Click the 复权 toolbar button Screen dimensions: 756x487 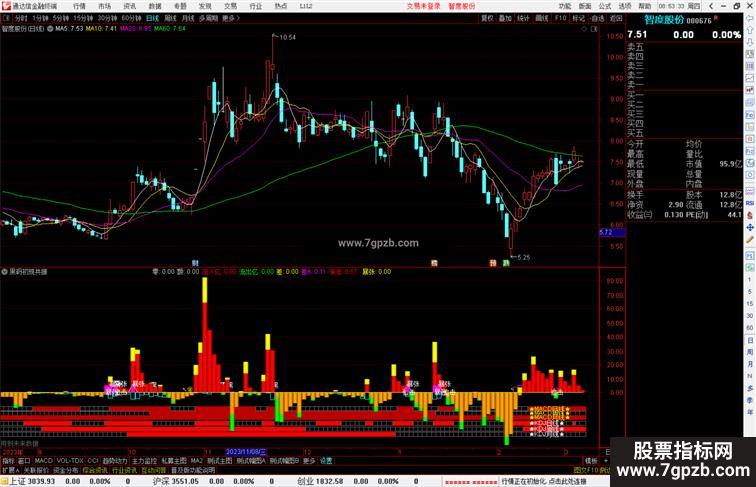tap(487, 18)
